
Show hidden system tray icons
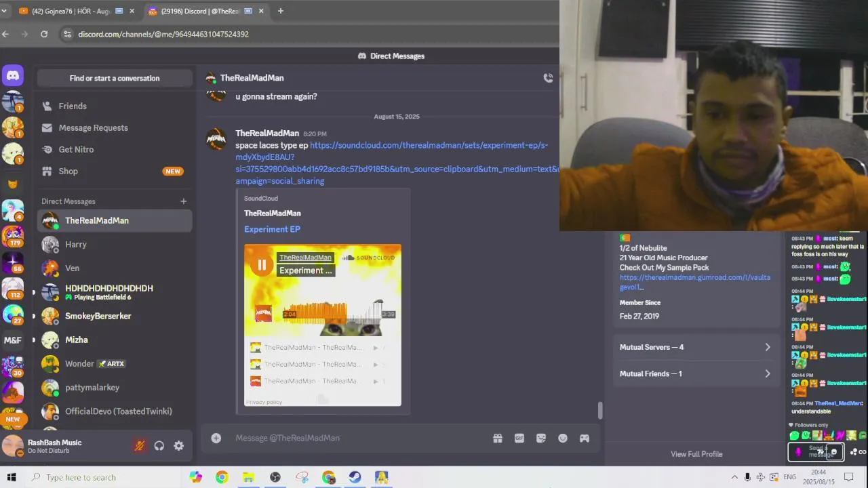click(734, 477)
